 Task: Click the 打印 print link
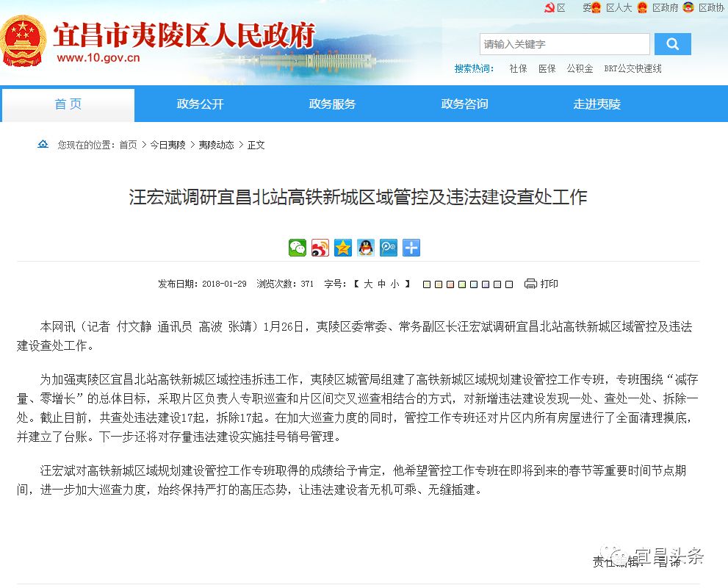549,284
